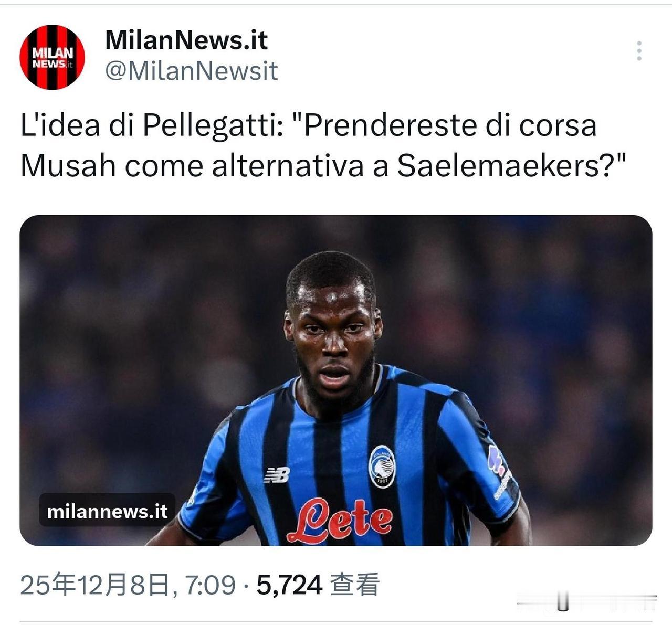
Task: Open the 5,724 view count
Action: tap(289, 585)
